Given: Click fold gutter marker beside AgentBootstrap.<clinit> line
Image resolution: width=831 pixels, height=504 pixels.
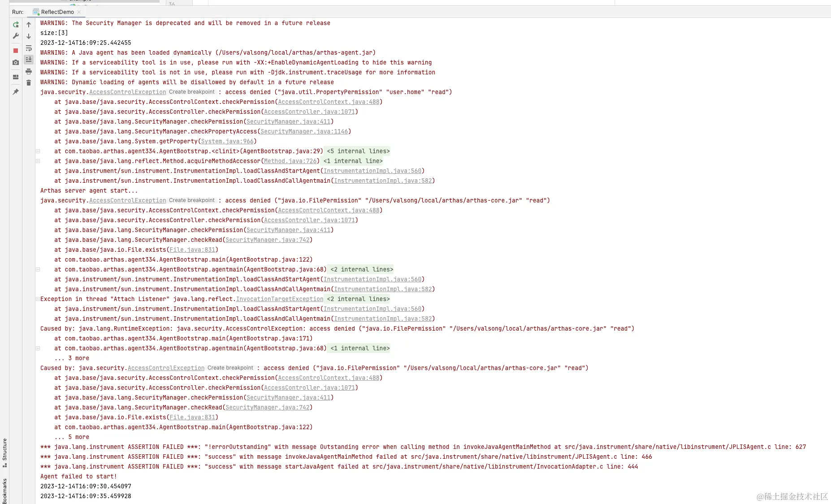Looking at the screenshot, I should tap(38, 151).
